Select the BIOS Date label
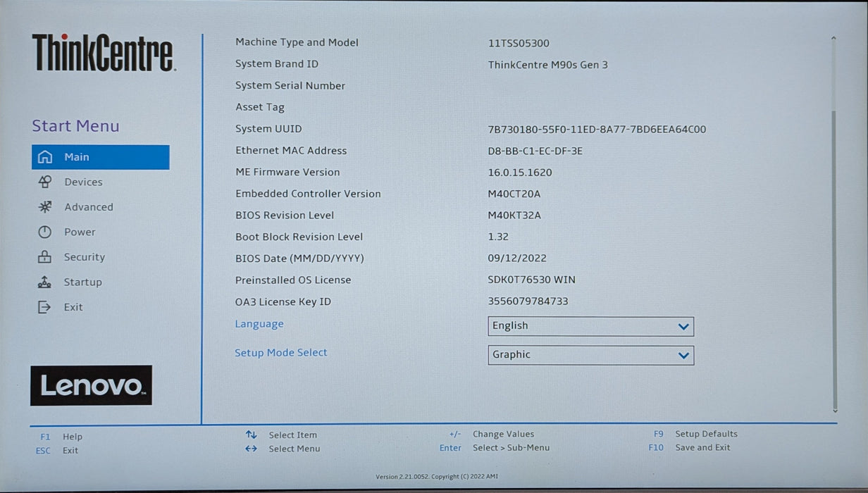 pyautogui.click(x=299, y=258)
